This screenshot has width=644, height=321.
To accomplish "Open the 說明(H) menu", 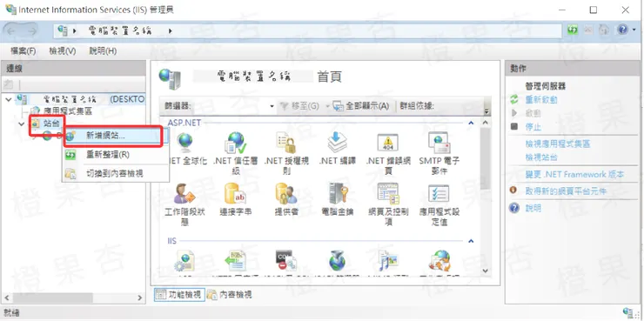I will click(x=103, y=51).
